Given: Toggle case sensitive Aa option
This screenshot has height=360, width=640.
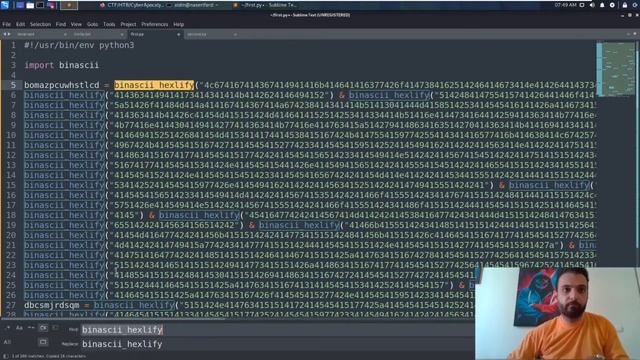Looking at the screenshot, I should pyautogui.click(x=19, y=328).
